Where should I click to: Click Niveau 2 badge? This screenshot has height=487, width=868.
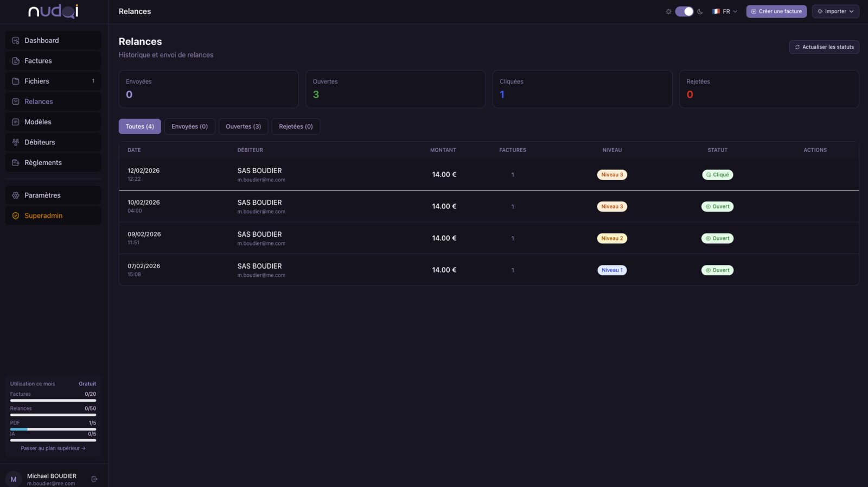pos(612,238)
